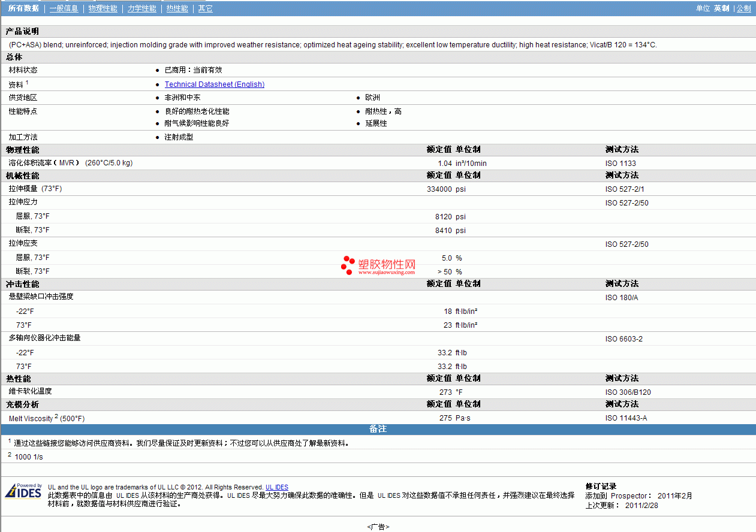Click the value 1.04 in MVR row

[444, 164]
